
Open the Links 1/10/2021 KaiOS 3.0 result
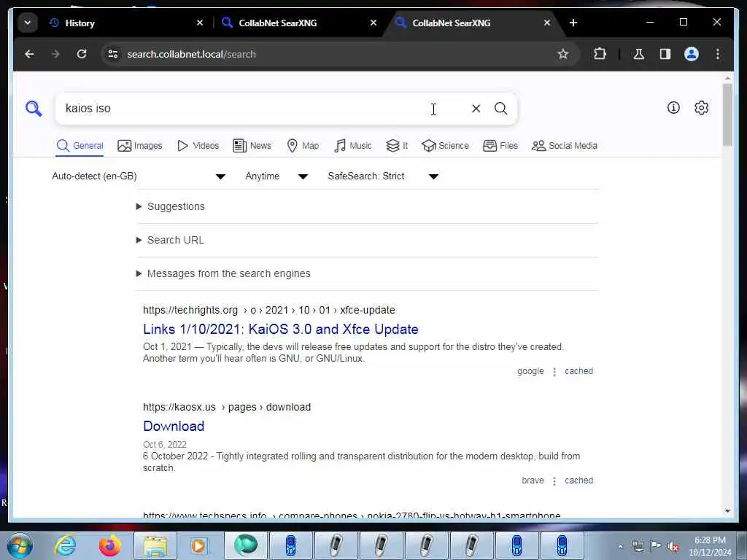click(281, 329)
